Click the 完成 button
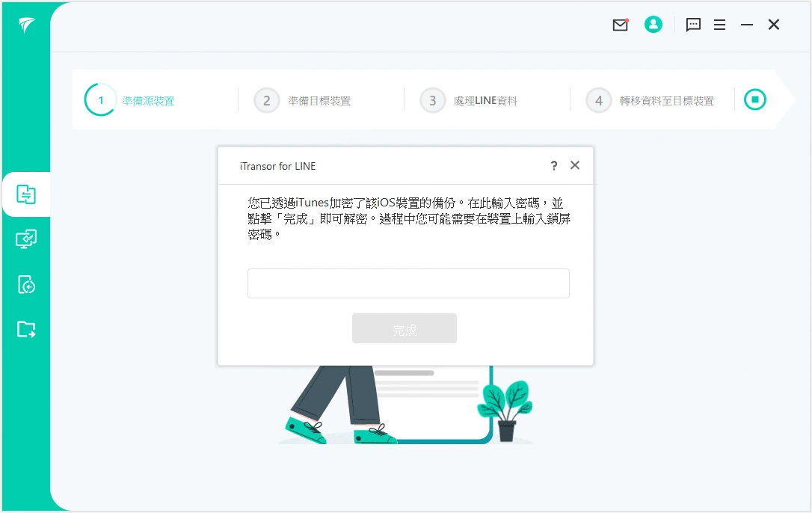The image size is (812, 513). click(x=405, y=328)
